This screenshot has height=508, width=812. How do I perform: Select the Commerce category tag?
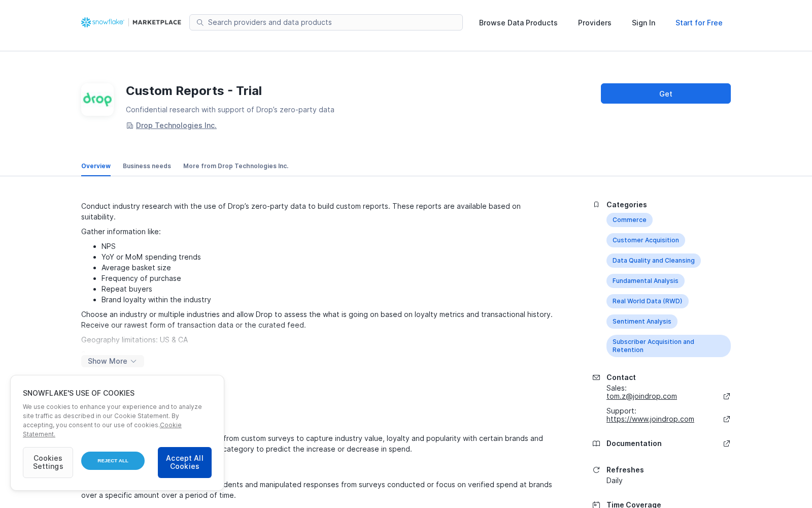click(629, 220)
